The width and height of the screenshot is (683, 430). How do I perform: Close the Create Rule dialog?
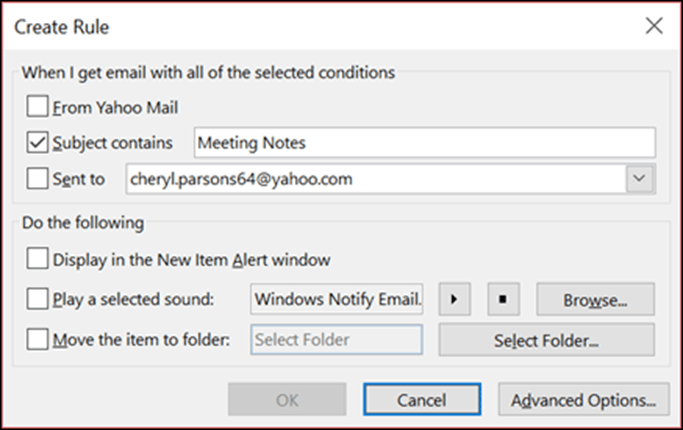tap(654, 26)
